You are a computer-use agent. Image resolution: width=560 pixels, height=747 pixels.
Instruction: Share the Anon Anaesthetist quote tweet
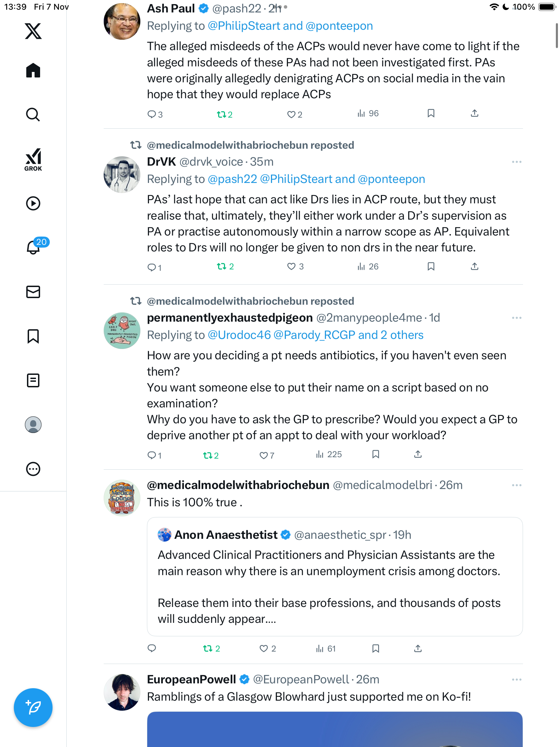[418, 648]
